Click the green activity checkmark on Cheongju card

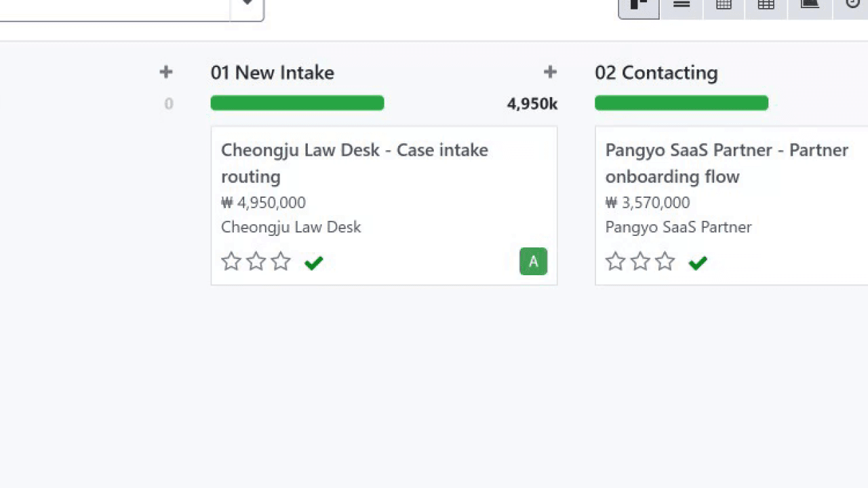tap(313, 262)
